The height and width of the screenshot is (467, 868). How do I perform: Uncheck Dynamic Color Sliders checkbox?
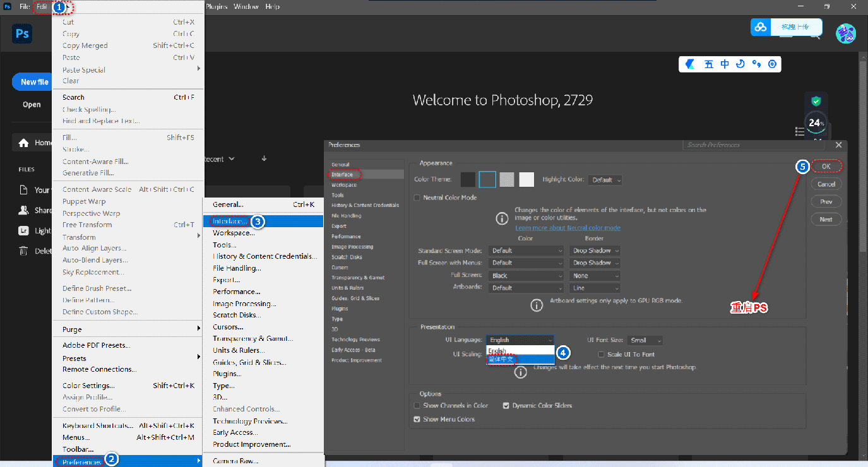coord(506,405)
